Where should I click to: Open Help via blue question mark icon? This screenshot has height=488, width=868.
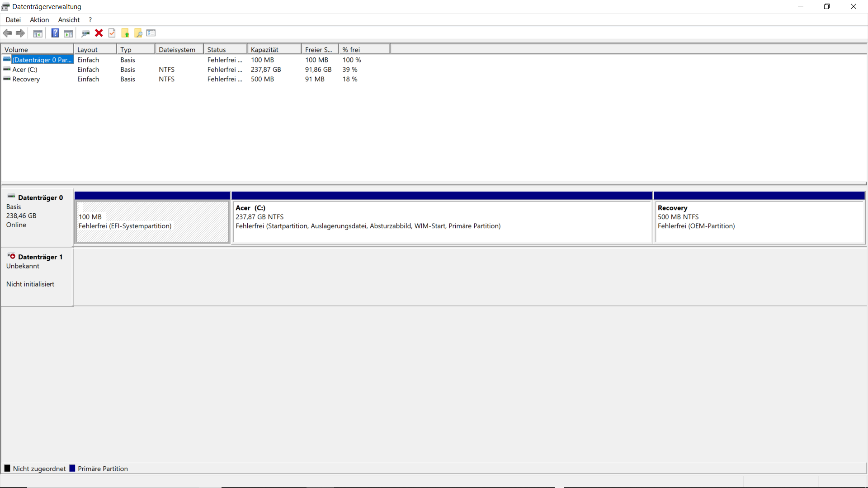point(55,33)
